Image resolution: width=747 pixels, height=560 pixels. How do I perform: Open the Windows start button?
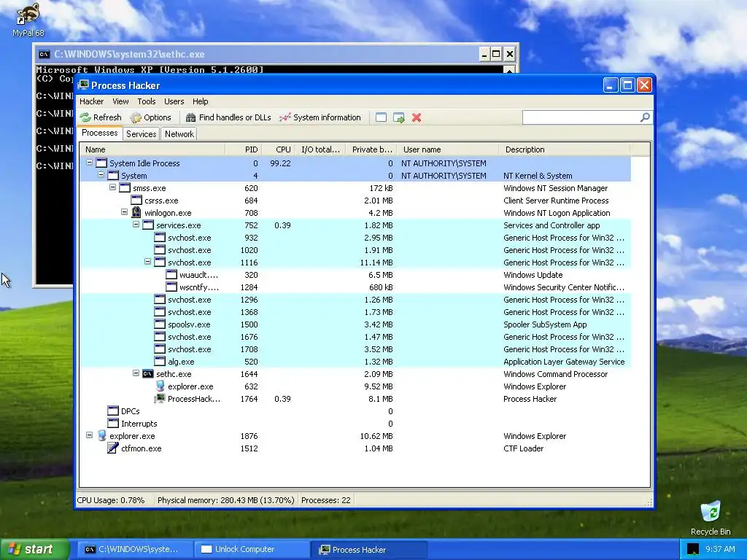[34, 550]
